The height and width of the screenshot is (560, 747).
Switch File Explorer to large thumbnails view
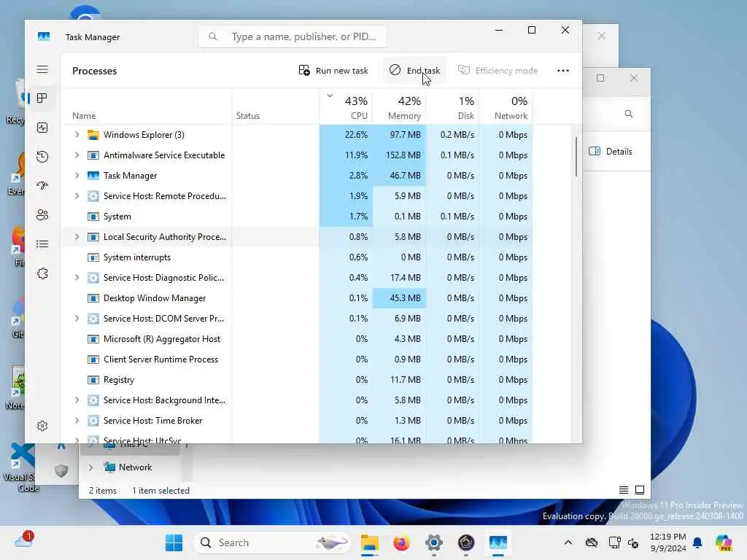click(x=640, y=490)
